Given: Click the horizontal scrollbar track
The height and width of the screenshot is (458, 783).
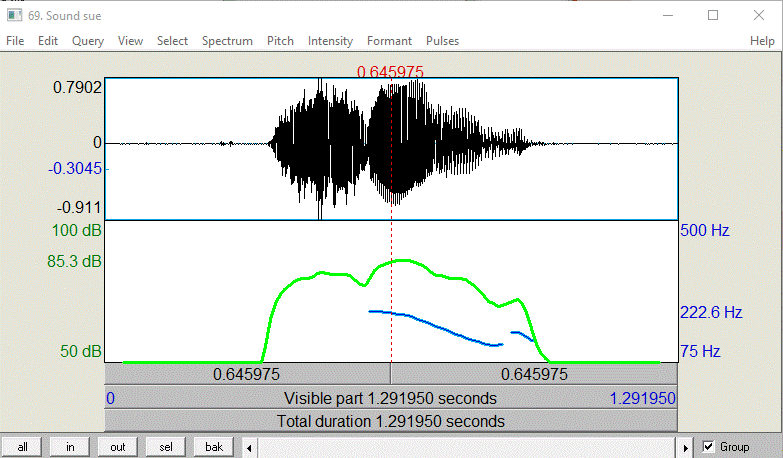Looking at the screenshot, I should coord(467,448).
